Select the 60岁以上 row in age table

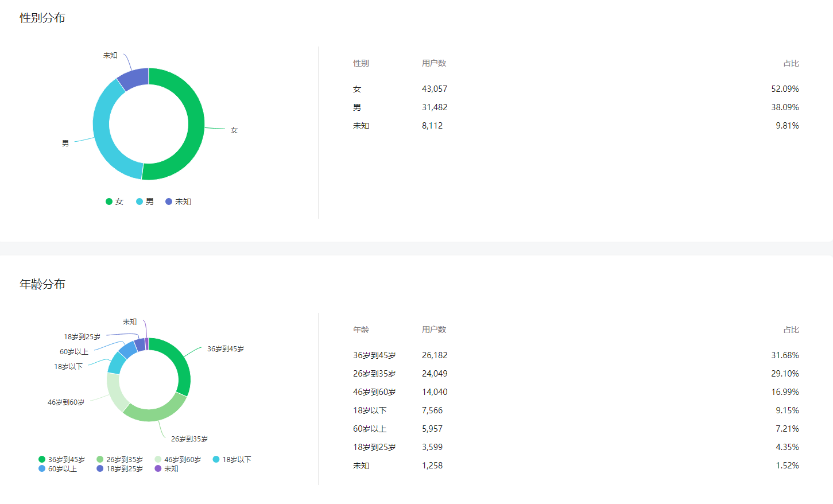click(574, 429)
